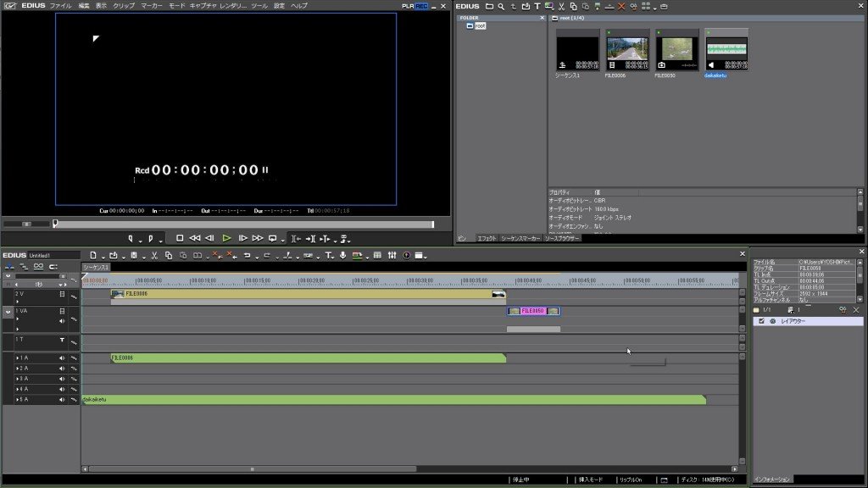The width and height of the screenshot is (868, 488).
Task: Switch to the シーケンスマーカー tab
Action: pyautogui.click(x=520, y=238)
